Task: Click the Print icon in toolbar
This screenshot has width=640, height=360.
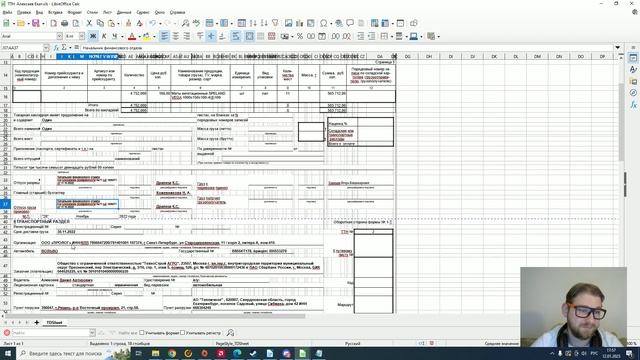Action: pos(64,23)
